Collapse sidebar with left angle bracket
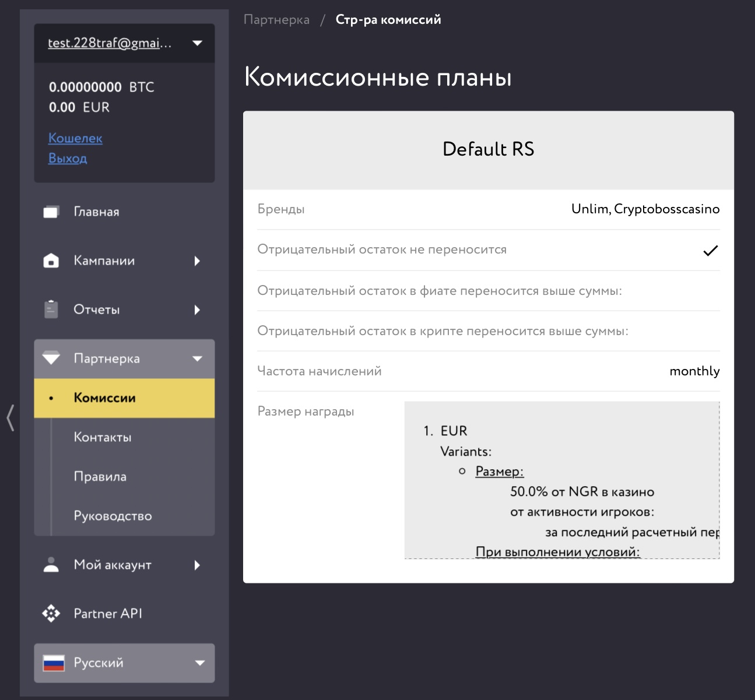Screen dimensions: 755x700 click(x=10, y=418)
